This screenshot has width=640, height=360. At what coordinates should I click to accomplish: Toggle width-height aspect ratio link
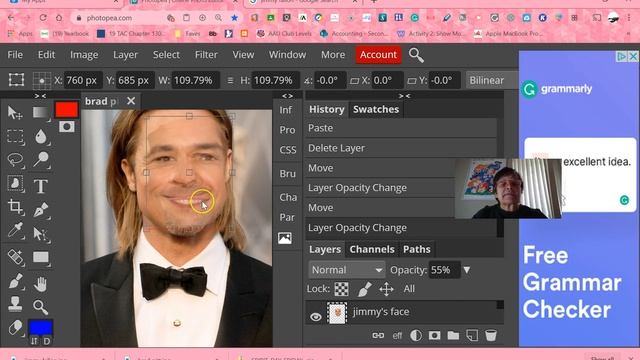coord(230,80)
